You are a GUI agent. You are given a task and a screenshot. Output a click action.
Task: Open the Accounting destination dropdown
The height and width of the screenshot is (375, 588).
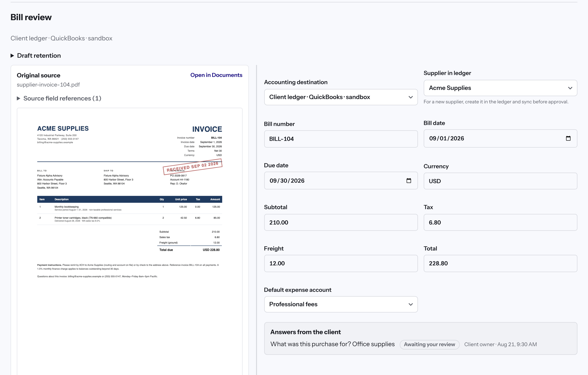341,97
